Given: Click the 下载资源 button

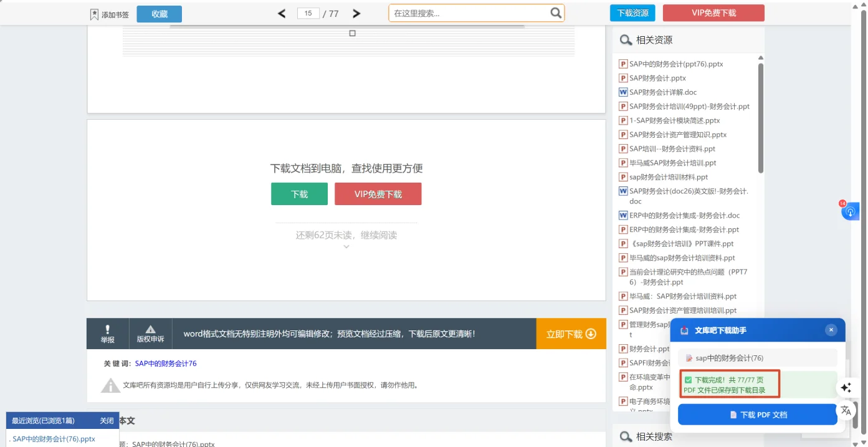Looking at the screenshot, I should [632, 13].
